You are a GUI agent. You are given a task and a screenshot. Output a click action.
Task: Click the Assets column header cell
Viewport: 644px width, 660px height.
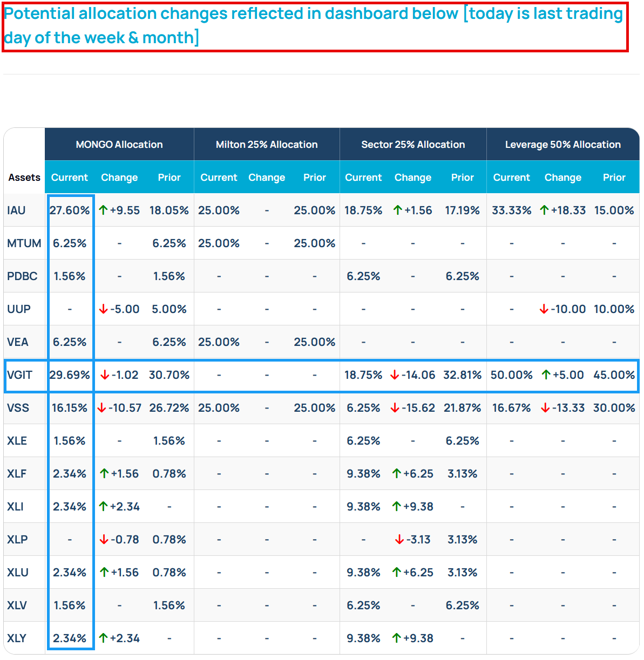(x=24, y=177)
